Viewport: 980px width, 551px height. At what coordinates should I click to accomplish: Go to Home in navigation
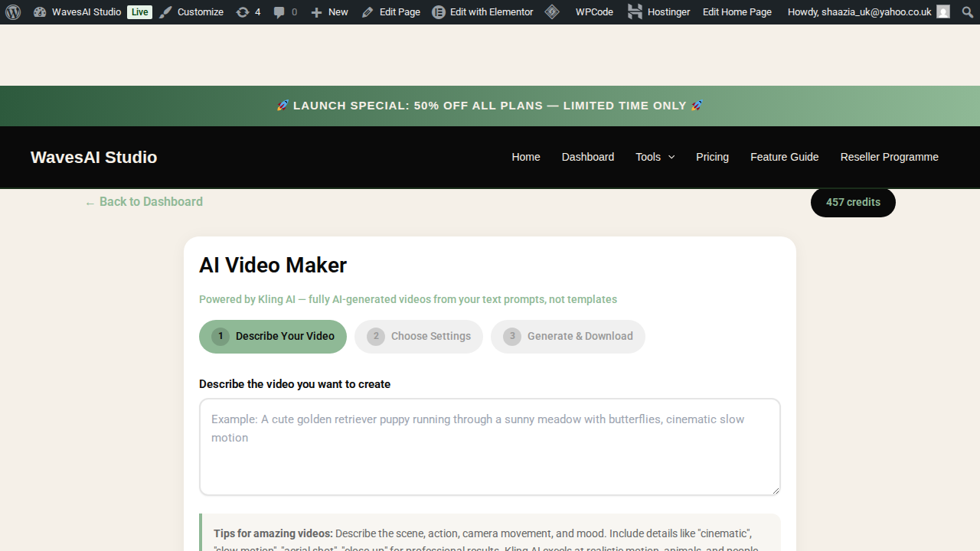(526, 157)
